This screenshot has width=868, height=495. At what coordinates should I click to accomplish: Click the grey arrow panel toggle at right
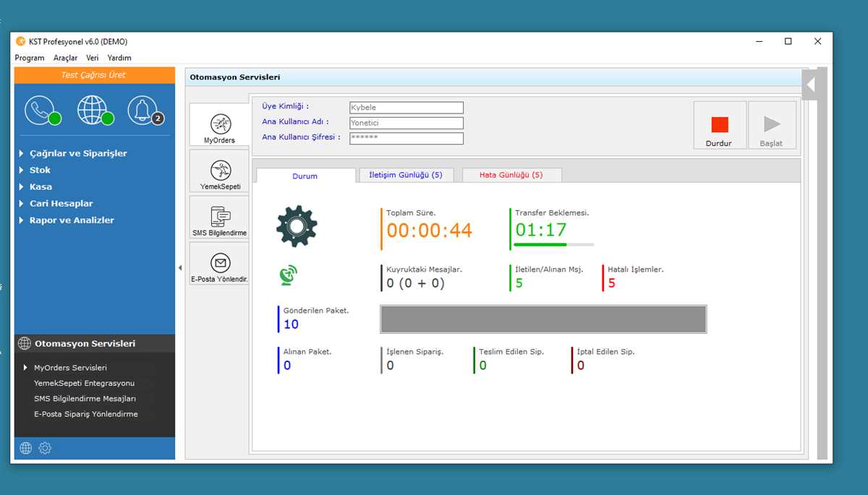click(811, 85)
